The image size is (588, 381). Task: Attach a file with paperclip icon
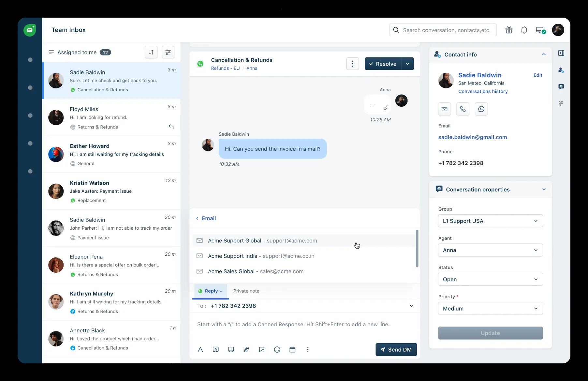click(x=246, y=350)
